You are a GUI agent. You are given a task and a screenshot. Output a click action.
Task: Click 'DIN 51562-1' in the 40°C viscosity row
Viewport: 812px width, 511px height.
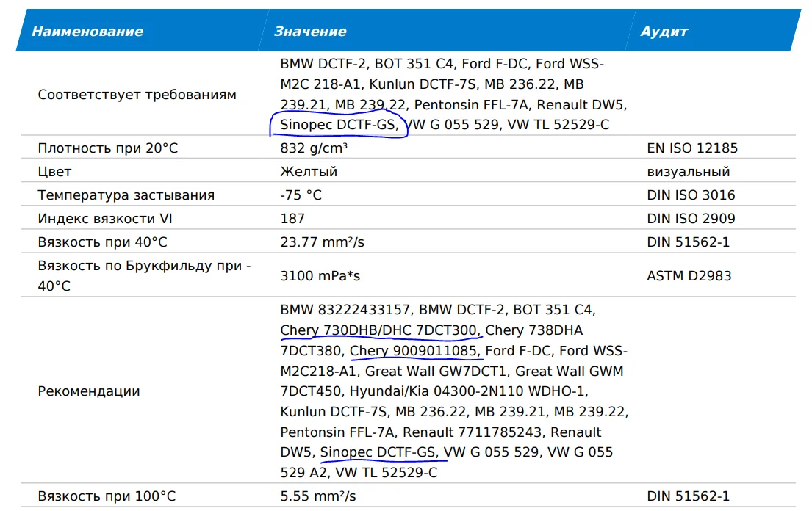(x=689, y=242)
